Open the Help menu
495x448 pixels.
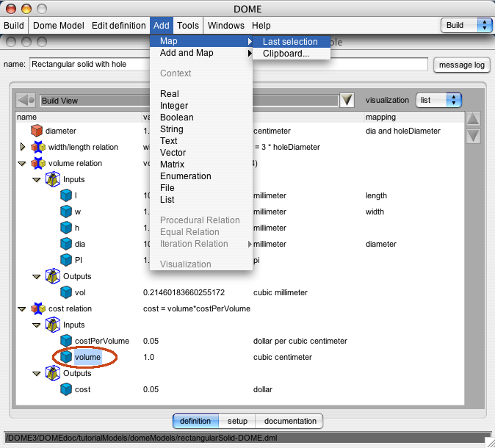click(261, 25)
